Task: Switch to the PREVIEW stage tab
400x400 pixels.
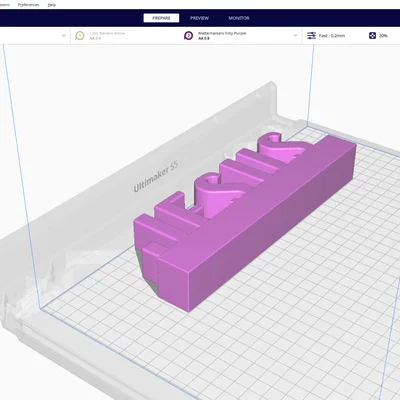Action: tap(199, 18)
